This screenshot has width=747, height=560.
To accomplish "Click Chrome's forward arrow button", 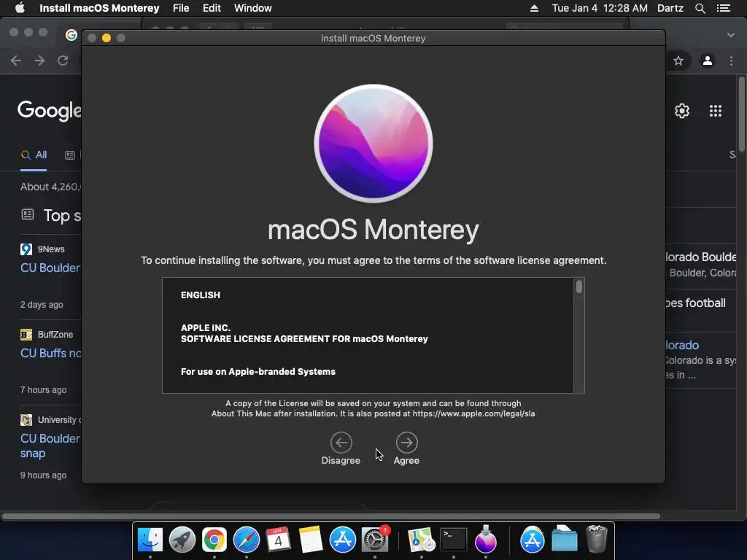I will click(39, 61).
